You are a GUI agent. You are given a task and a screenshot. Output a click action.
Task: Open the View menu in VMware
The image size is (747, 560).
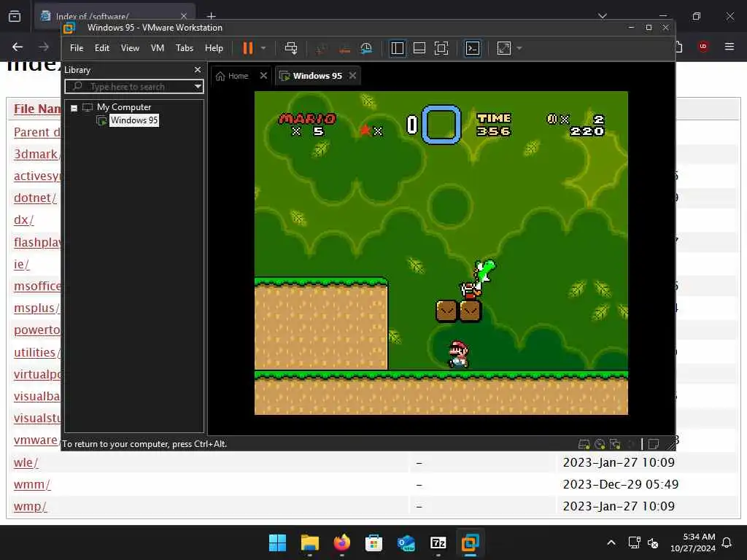130,48
